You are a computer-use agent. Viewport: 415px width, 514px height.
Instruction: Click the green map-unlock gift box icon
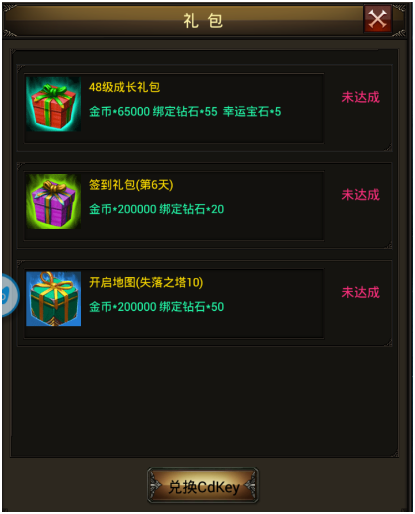pos(53,299)
